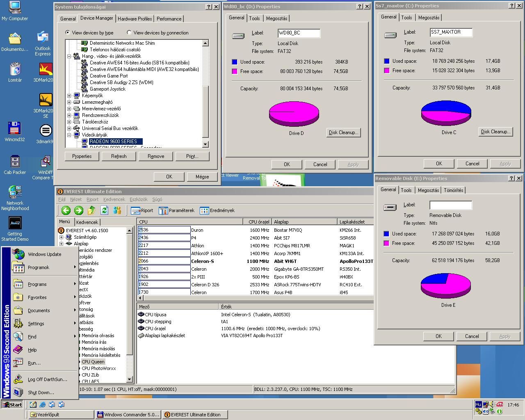The height and width of the screenshot is (420, 525).
Task: Click Disk Cleanup for Drive C
Action: (x=495, y=132)
